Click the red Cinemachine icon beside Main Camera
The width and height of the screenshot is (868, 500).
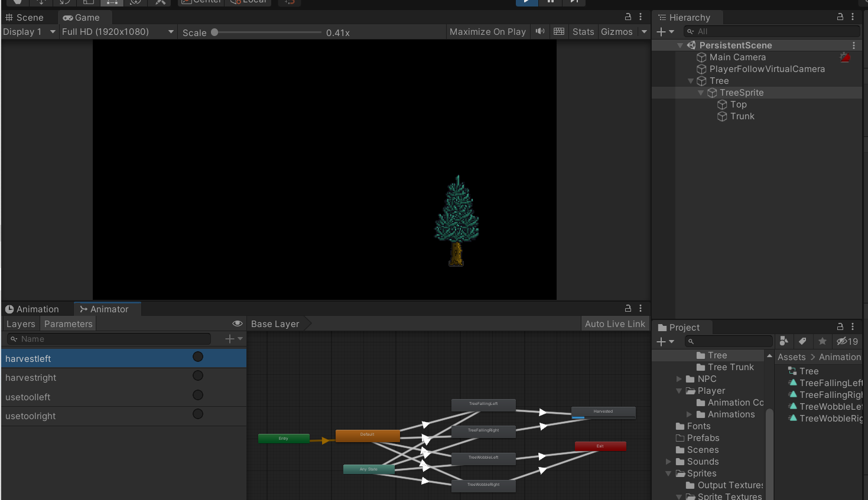[845, 57]
